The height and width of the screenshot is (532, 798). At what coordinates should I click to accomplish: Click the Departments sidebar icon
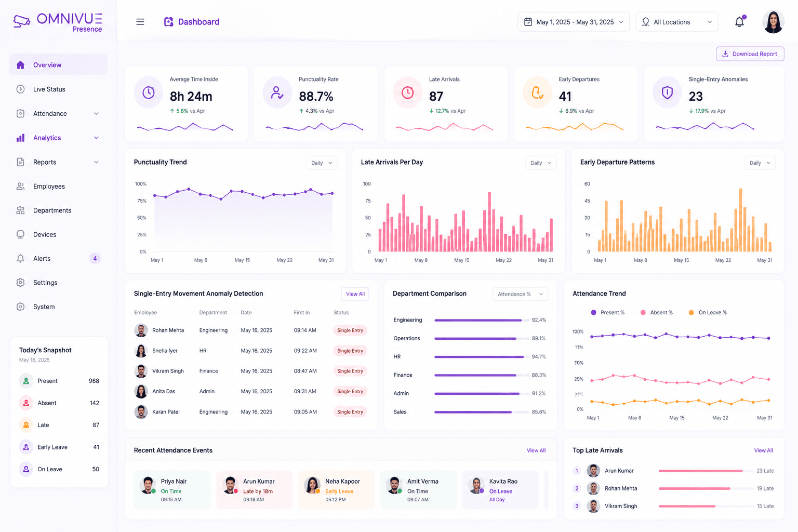(20, 210)
